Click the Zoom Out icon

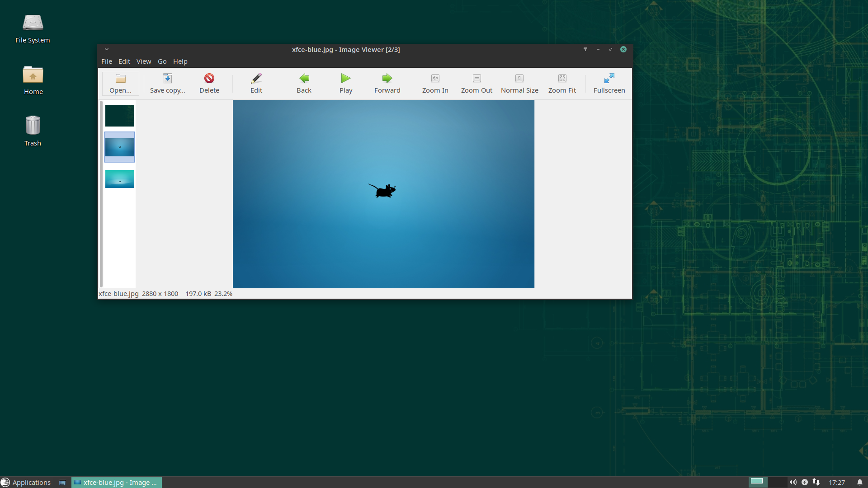(x=476, y=78)
